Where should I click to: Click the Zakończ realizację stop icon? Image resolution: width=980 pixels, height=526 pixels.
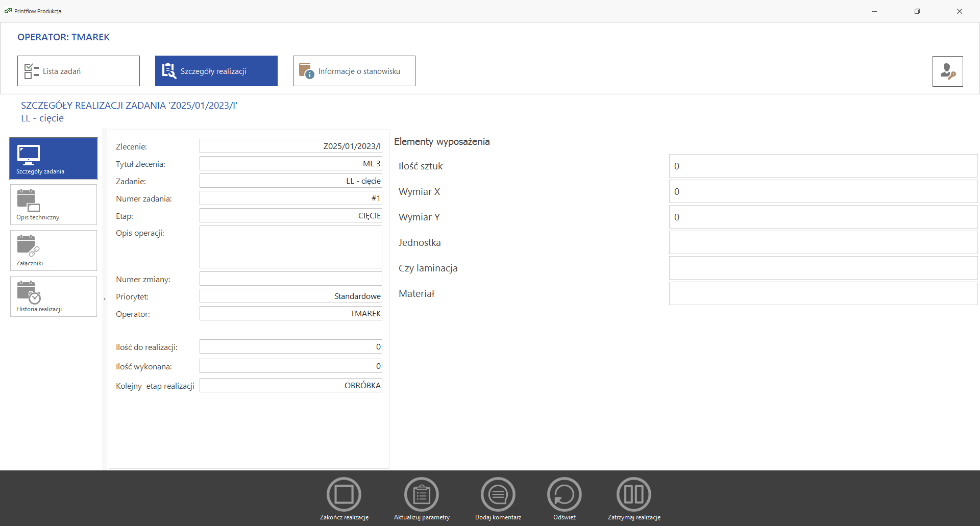(344, 494)
